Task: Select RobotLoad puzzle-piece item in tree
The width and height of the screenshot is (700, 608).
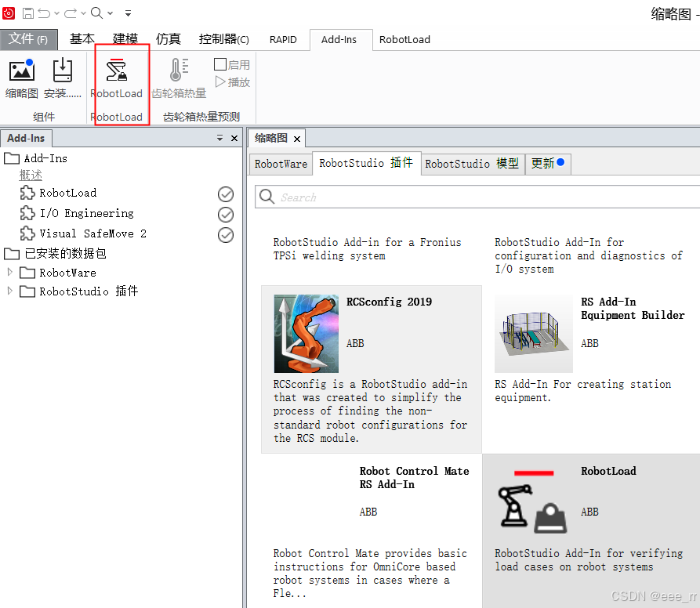Action: tap(59, 193)
